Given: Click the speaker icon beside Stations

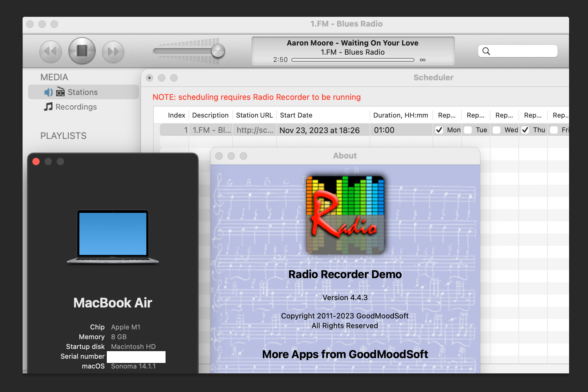Looking at the screenshot, I should click(48, 92).
